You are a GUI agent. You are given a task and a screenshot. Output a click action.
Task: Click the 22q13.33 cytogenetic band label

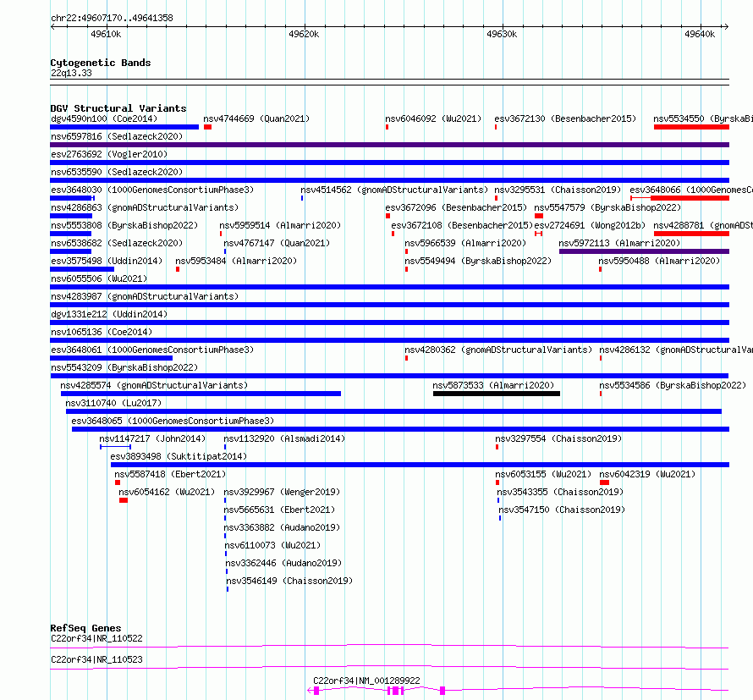point(71,73)
